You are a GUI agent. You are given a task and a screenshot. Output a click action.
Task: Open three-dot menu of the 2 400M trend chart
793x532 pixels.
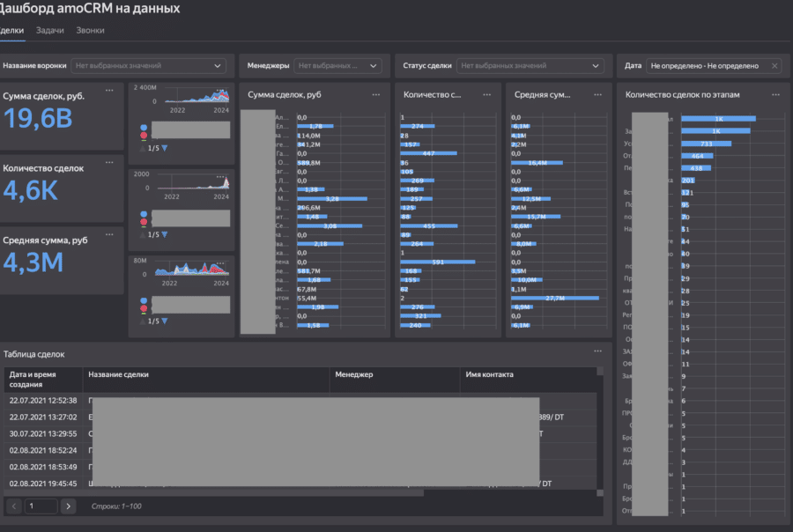coord(220,90)
